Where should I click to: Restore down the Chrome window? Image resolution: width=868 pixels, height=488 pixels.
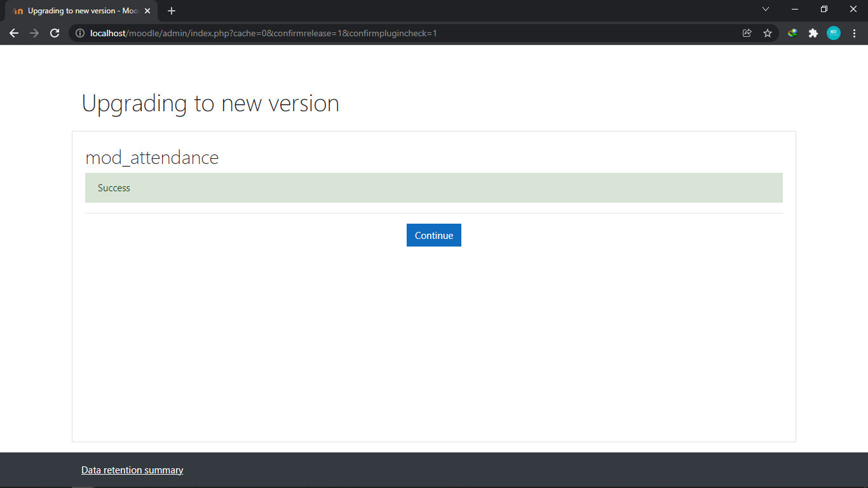tap(824, 9)
